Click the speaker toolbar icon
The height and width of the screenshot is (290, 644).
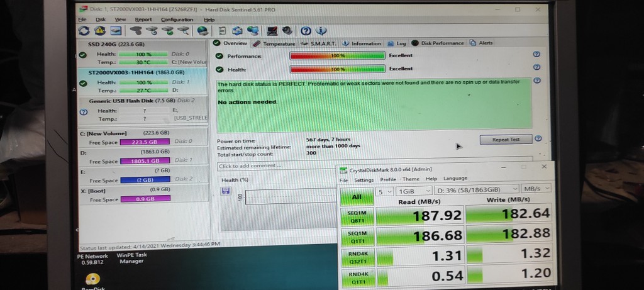[x=287, y=31]
